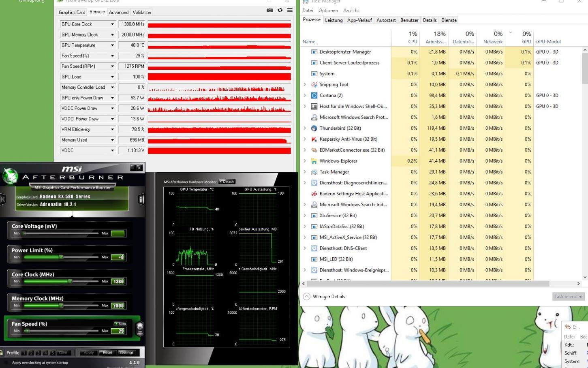Image resolution: width=588 pixels, height=368 pixels.
Task: Click the Windows-Explorer process icon
Action: [x=314, y=161]
